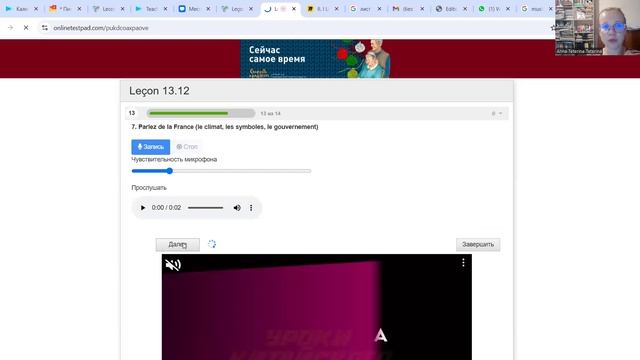
Task: Close the active loading test tab
Action: [294, 9]
